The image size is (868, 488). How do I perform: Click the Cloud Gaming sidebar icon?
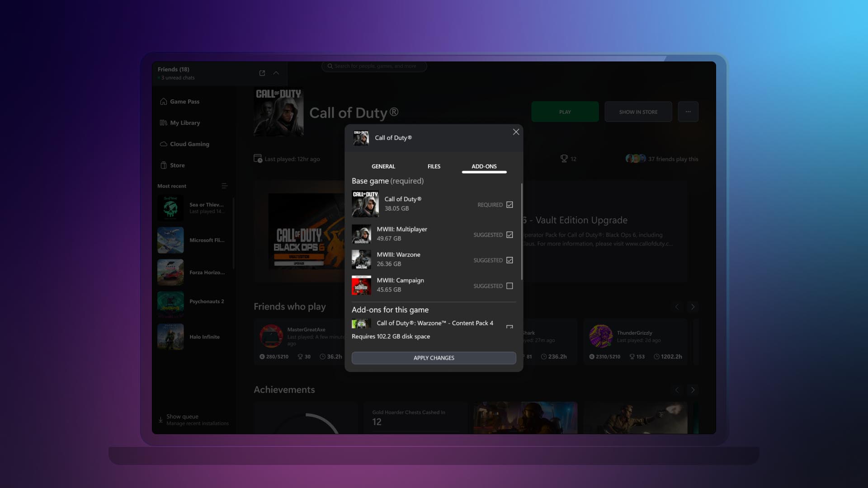click(163, 144)
